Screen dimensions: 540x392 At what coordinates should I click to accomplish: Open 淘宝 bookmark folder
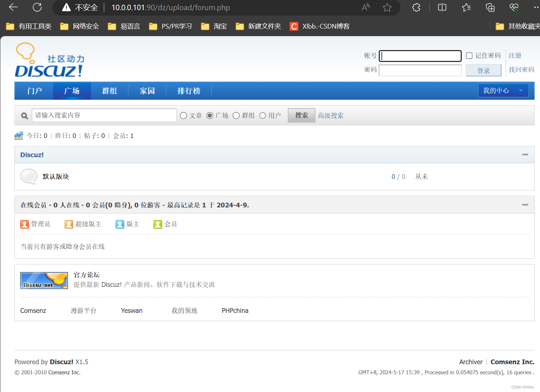coord(214,26)
